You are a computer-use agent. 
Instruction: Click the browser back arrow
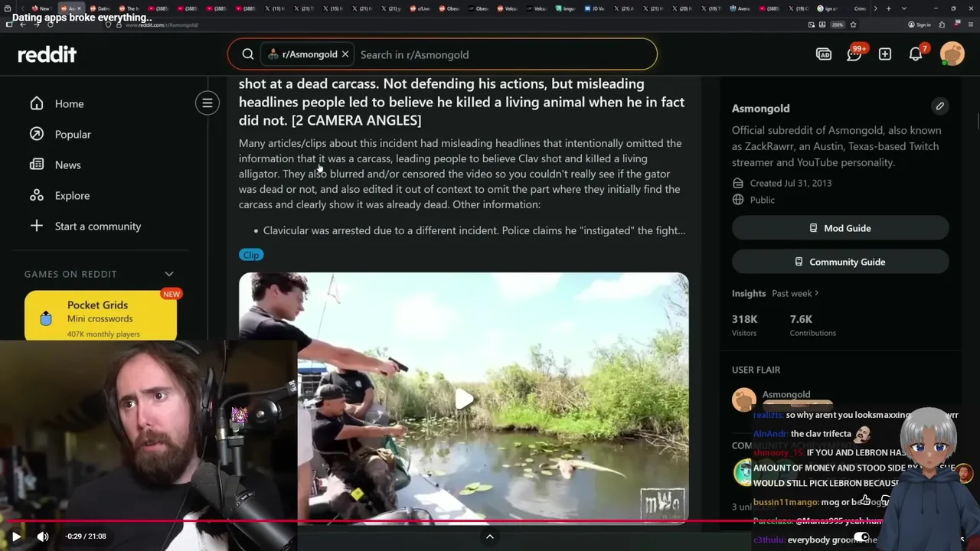(x=23, y=24)
